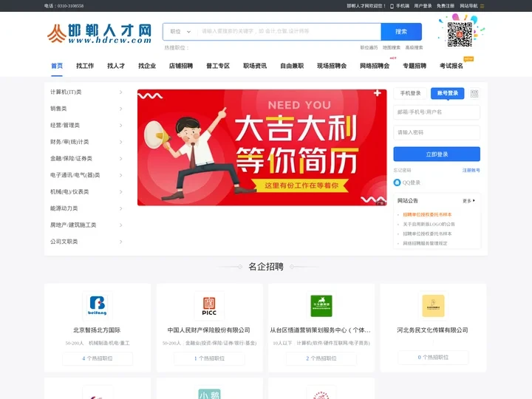Focus the 请输入密码 password field

click(437, 133)
